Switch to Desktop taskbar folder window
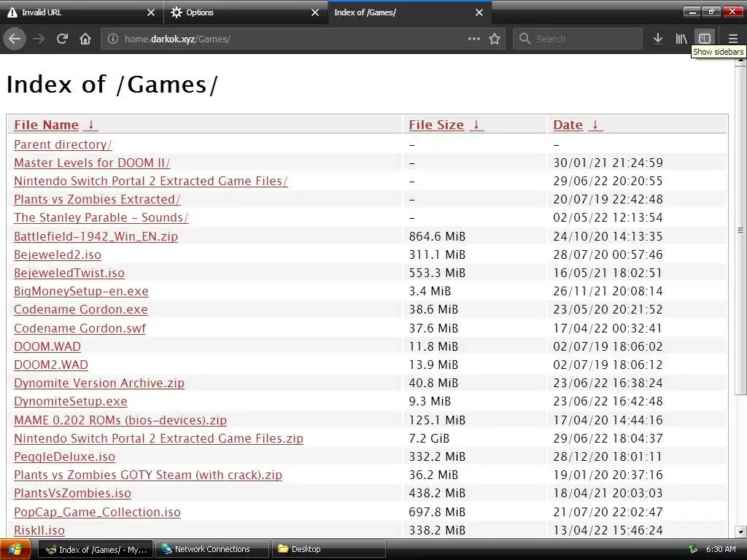The width and height of the screenshot is (747, 560). coord(329,549)
